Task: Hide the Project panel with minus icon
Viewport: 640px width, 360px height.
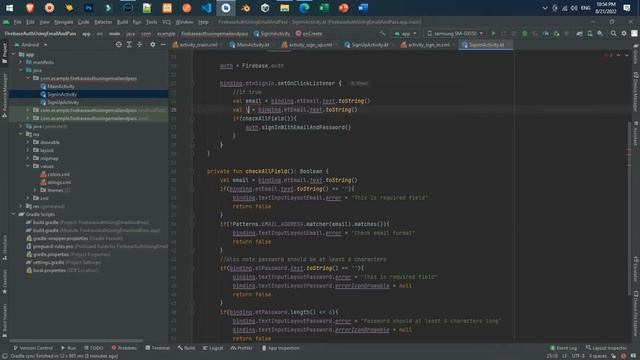Action: coord(163,44)
